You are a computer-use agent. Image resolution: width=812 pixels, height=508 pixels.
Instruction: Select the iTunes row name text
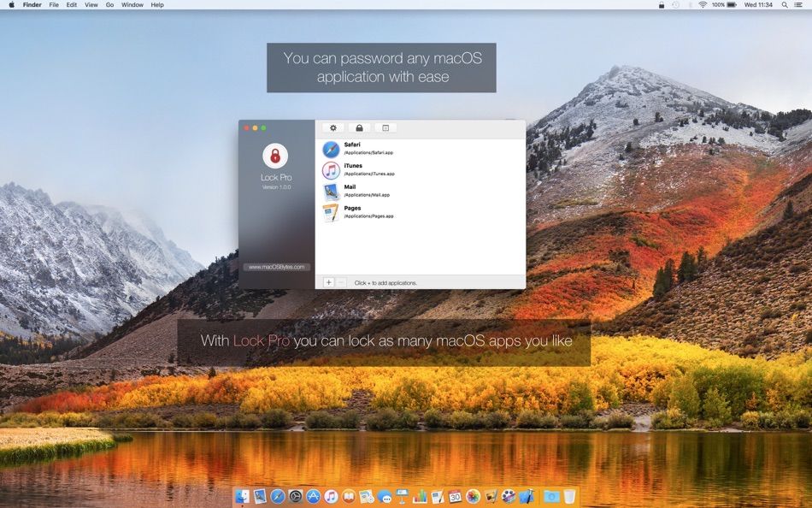pyautogui.click(x=353, y=166)
